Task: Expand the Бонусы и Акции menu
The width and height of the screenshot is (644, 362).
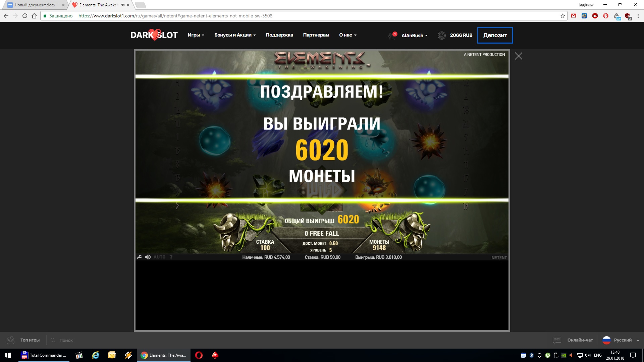Action: pyautogui.click(x=235, y=35)
